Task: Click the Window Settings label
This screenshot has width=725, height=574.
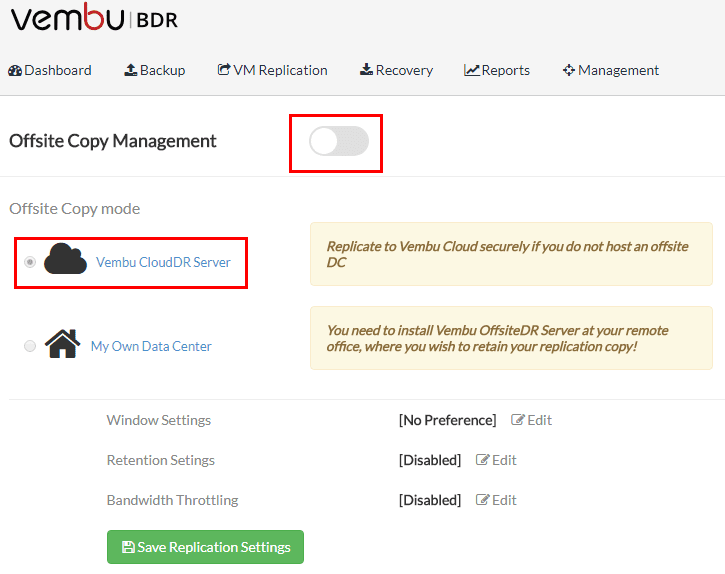Action: 159,420
